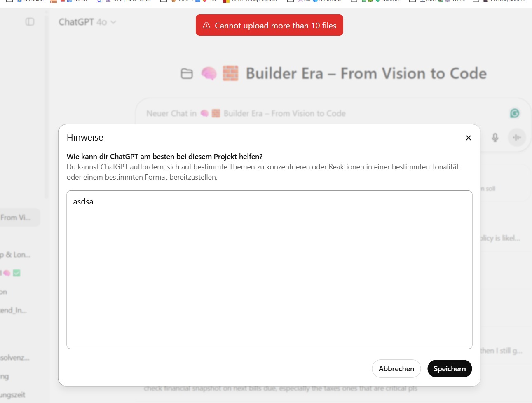Open the ChatGPT 4o model dropdown
The image size is (532, 403).
point(87,22)
